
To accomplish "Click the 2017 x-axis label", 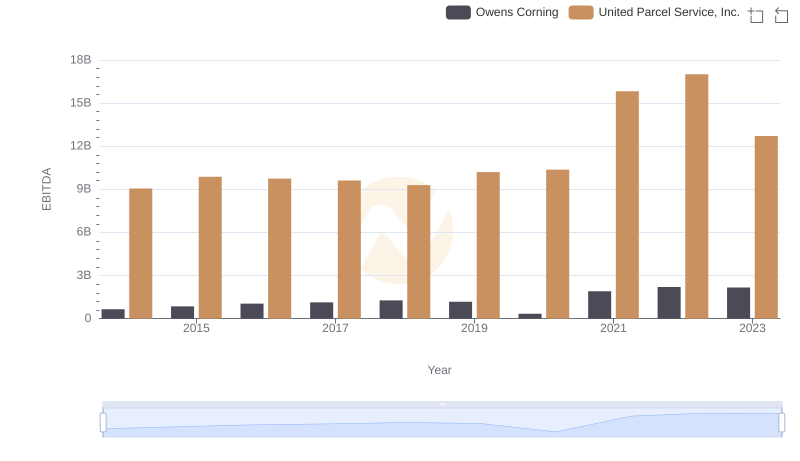I will point(335,328).
